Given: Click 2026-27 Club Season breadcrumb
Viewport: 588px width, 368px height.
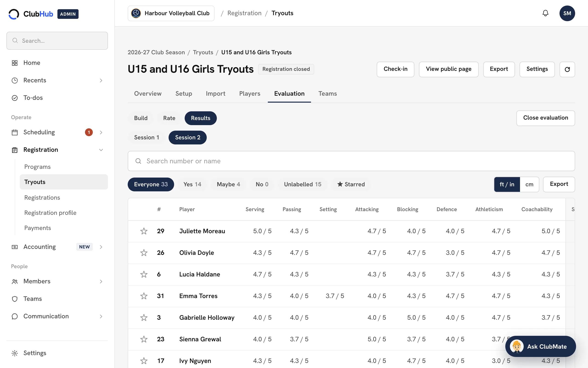Looking at the screenshot, I should click(x=156, y=52).
